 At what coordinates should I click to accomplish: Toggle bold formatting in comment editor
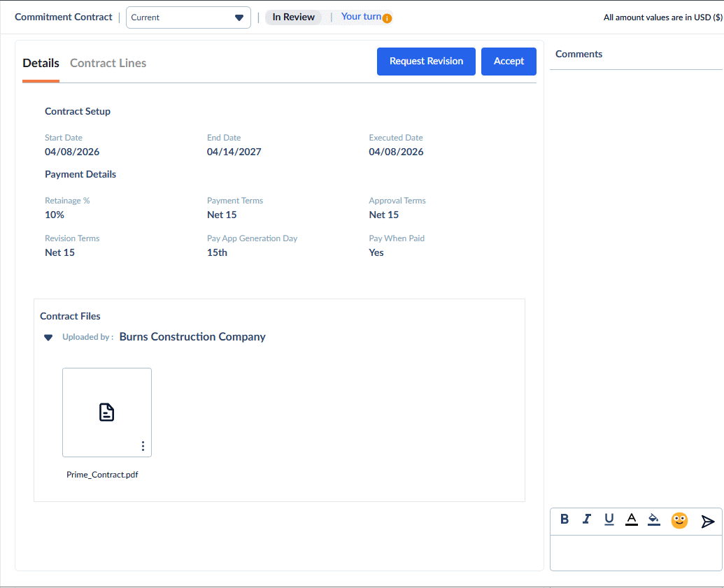(x=565, y=519)
